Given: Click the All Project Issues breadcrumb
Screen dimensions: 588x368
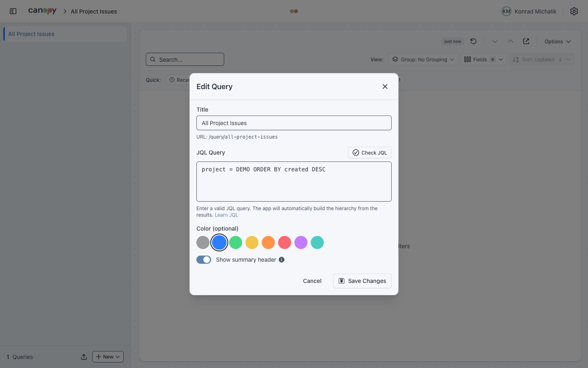Looking at the screenshot, I should coord(94,11).
